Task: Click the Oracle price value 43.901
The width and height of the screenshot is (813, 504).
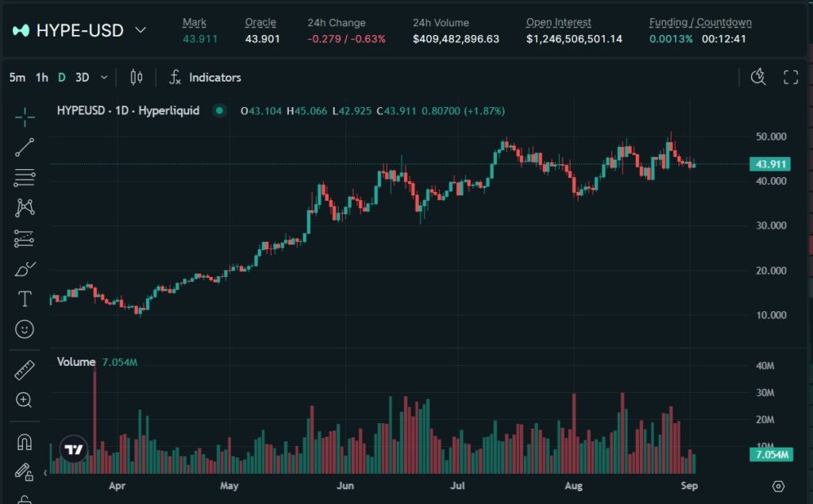Action: click(x=262, y=39)
